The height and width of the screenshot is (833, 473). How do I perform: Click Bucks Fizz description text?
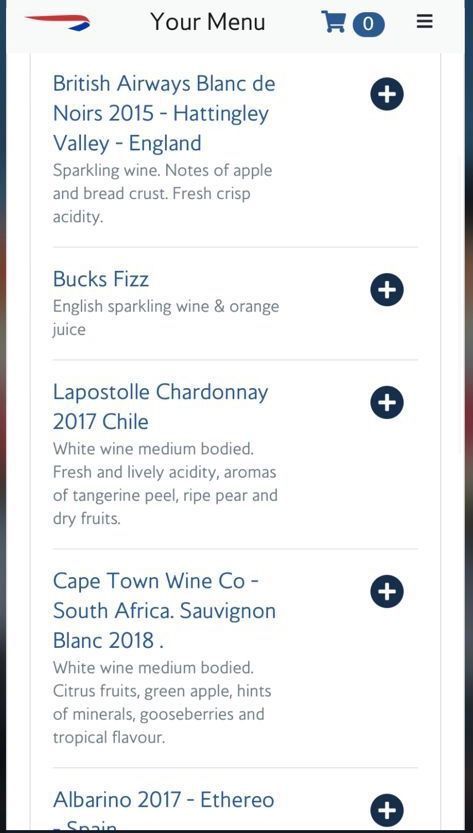click(x=166, y=318)
